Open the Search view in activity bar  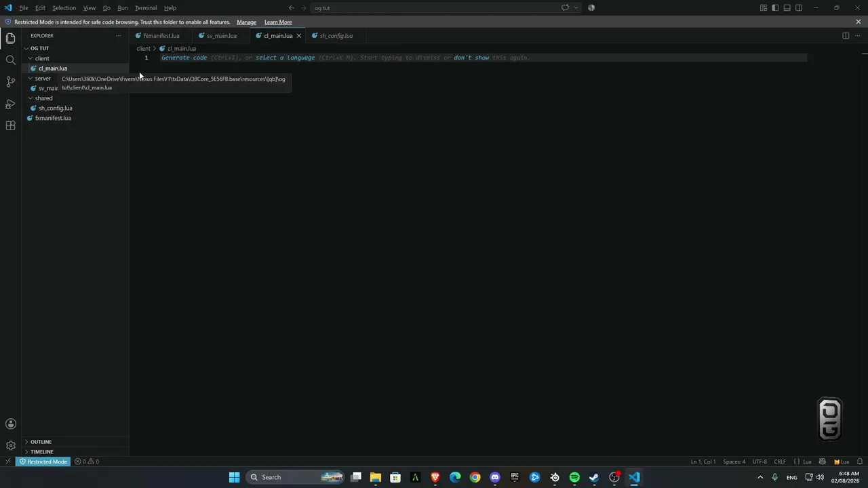coord(10,60)
